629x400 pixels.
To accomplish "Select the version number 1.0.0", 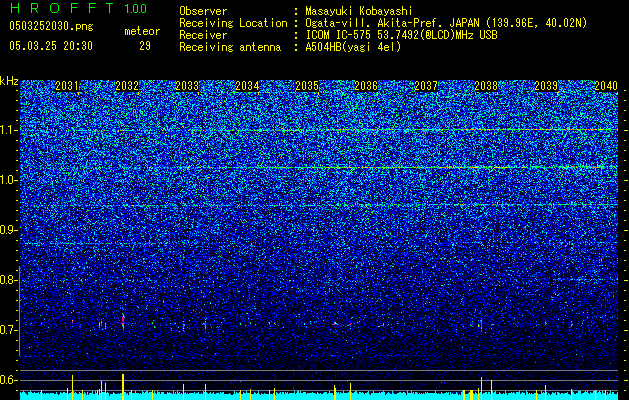I will coord(136,9).
